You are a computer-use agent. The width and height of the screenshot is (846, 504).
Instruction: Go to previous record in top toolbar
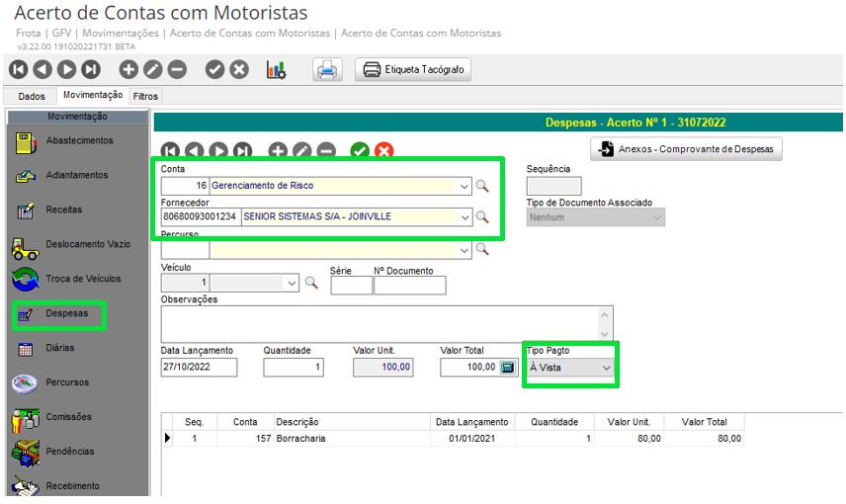(42, 69)
